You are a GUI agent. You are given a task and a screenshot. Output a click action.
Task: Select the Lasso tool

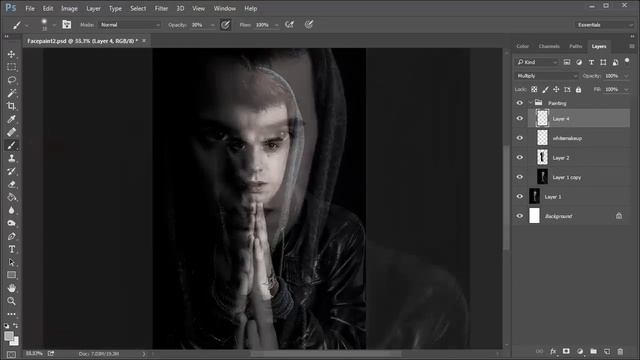[x=11, y=80]
